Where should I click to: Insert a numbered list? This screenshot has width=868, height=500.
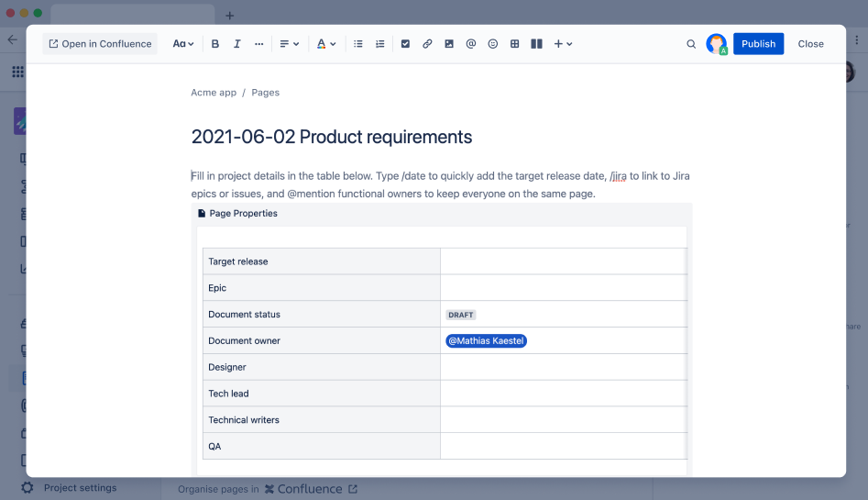[379, 44]
